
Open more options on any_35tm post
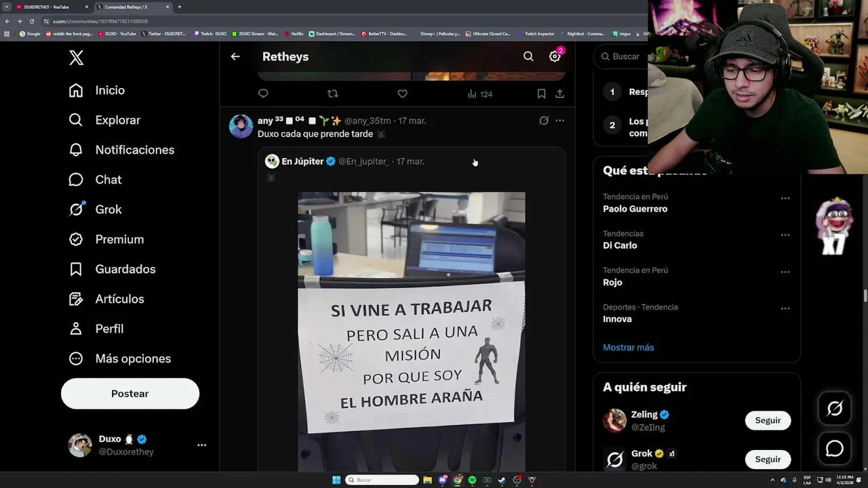[560, 121]
